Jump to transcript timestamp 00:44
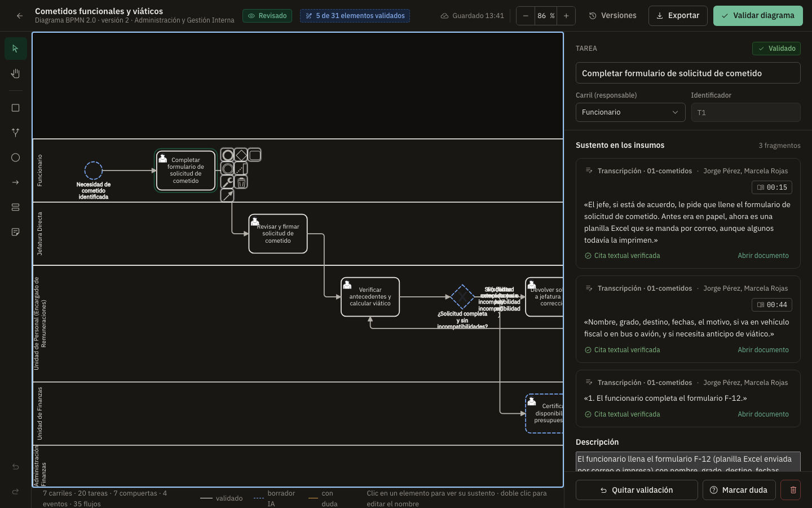The width and height of the screenshot is (812, 508). click(x=772, y=305)
